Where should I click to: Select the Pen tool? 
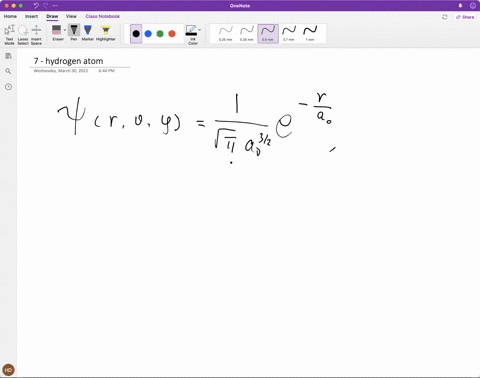pos(74,33)
